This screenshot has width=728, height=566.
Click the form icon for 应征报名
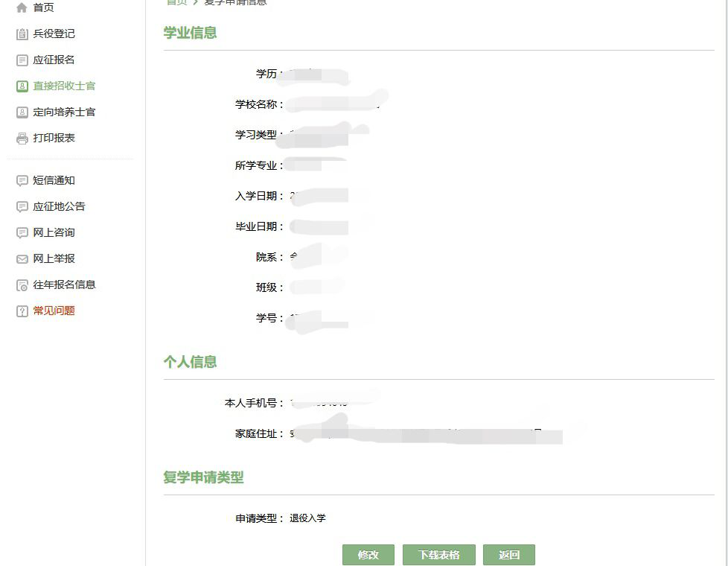pyautogui.click(x=22, y=60)
